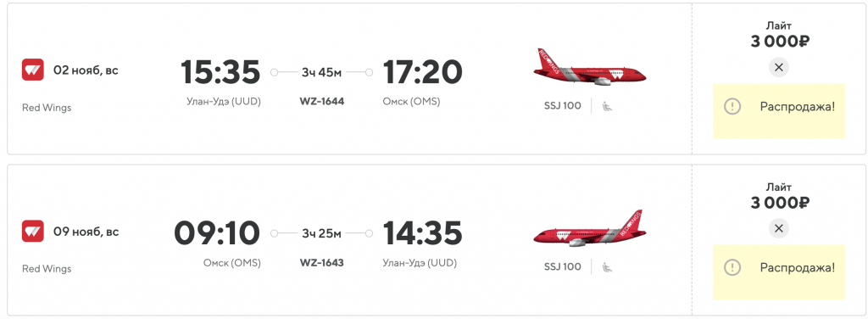Click seat icon next to SSJ 100 on WZ-1643
This screenshot has width=868, height=319.
pos(607,267)
